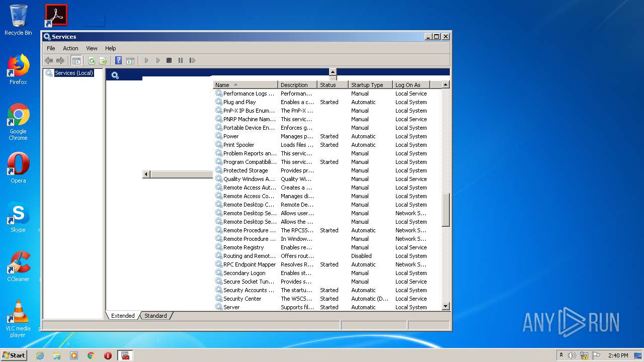
Task: Click the clock showing 2:40 PM
Action: coord(618,355)
